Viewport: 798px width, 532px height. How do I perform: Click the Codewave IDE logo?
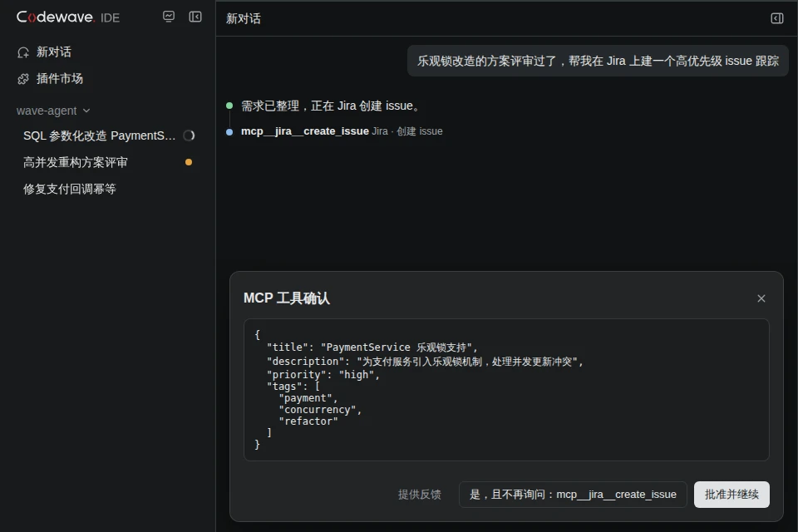[68, 17]
